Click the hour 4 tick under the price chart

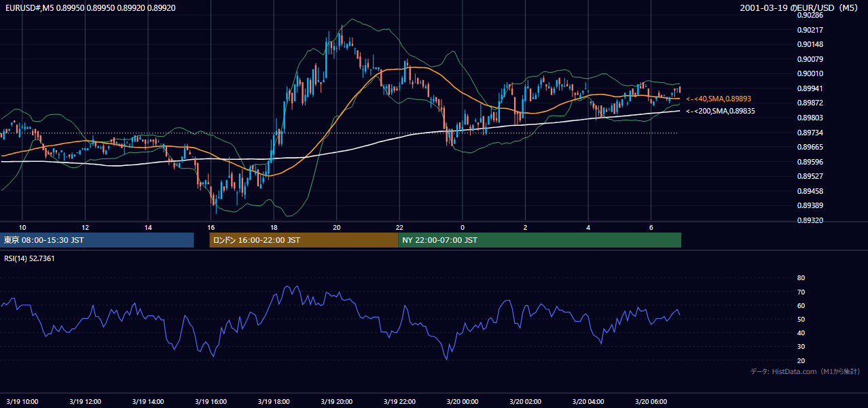pyautogui.click(x=588, y=227)
